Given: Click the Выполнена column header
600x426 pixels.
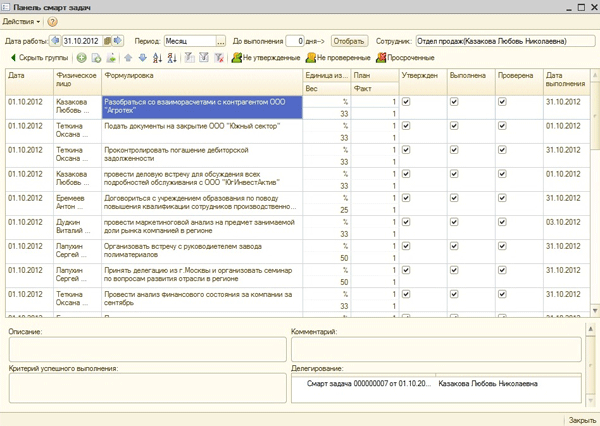Looking at the screenshot, I should pyautogui.click(x=471, y=82).
